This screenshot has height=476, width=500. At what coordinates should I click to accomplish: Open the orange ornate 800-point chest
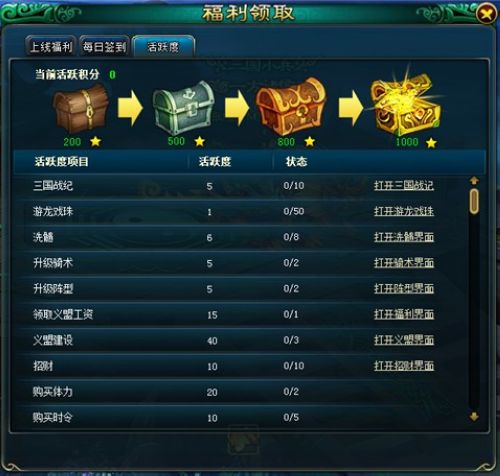[290, 106]
